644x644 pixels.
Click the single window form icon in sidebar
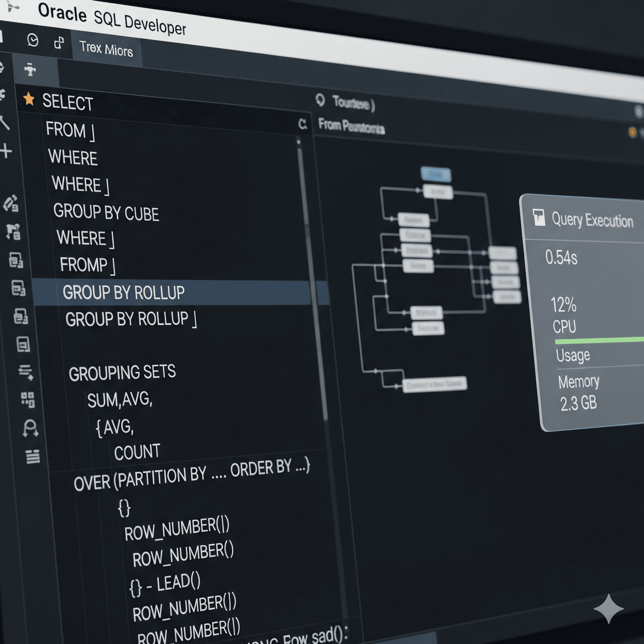point(23,344)
